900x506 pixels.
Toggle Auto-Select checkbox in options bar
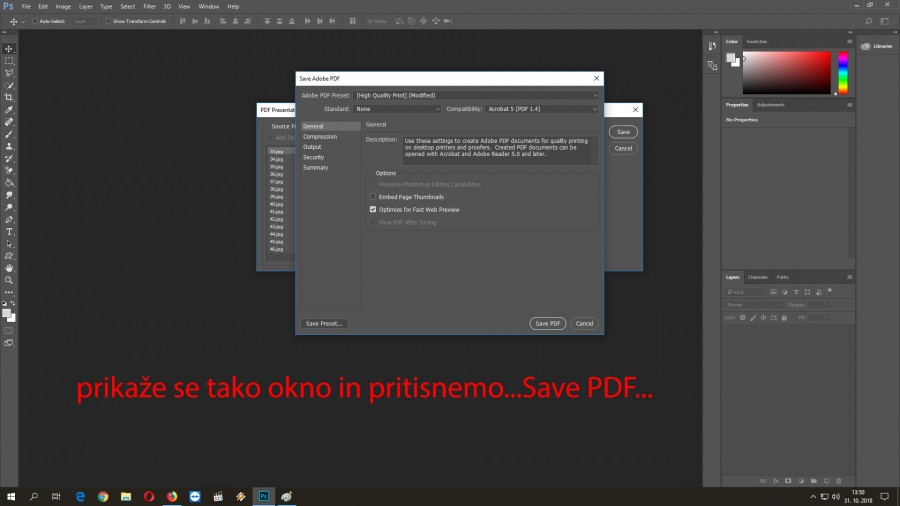pyautogui.click(x=35, y=21)
